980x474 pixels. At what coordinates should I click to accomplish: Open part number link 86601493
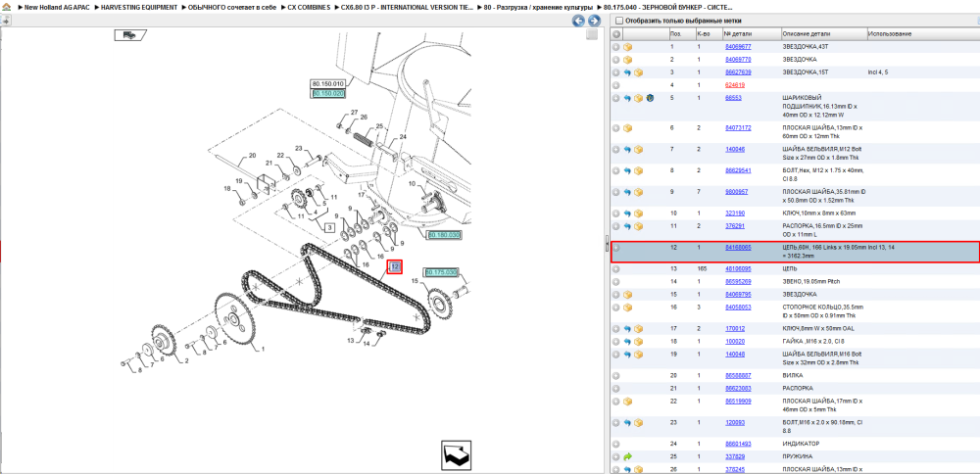pyautogui.click(x=738, y=444)
